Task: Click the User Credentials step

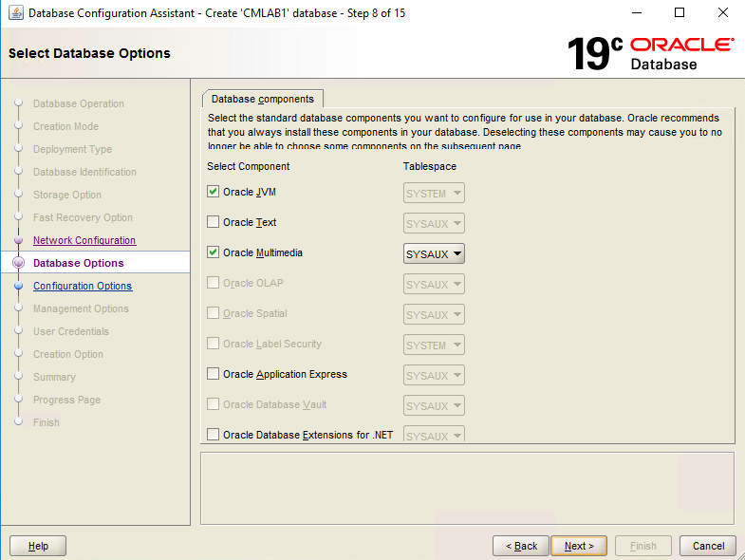Action: [71, 331]
